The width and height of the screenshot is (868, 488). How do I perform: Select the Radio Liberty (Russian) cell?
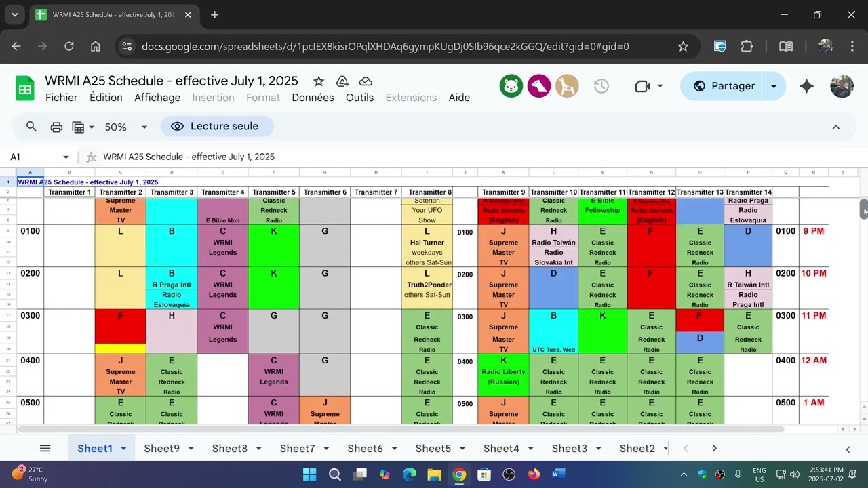(503, 376)
